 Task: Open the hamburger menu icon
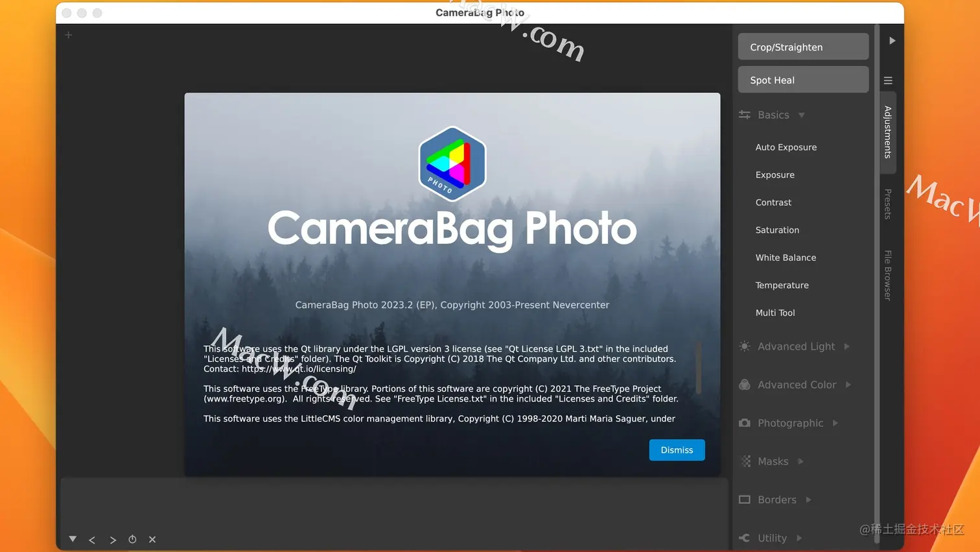pos(888,80)
